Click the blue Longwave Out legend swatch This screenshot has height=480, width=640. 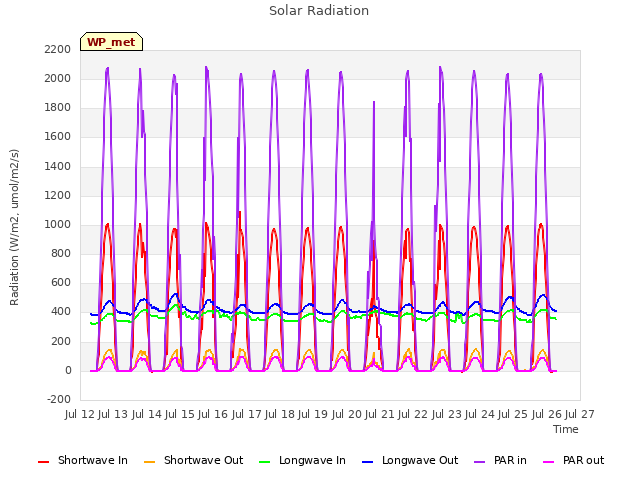pyautogui.click(x=367, y=462)
